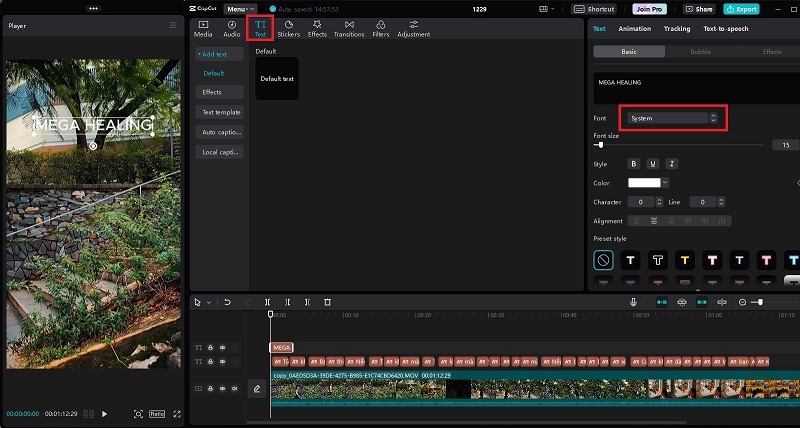Click the undo arrow in timeline toolbar
The height and width of the screenshot is (428, 800).
227,302
